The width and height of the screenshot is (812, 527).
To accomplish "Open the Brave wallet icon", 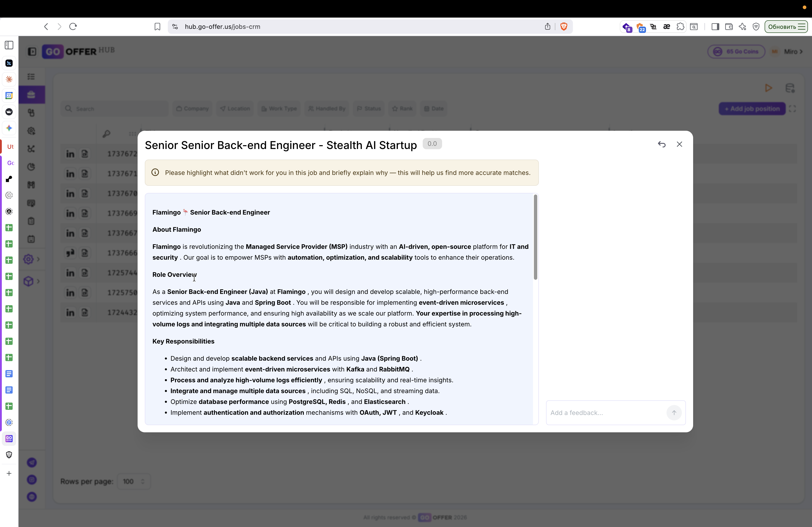I will pyautogui.click(x=729, y=27).
